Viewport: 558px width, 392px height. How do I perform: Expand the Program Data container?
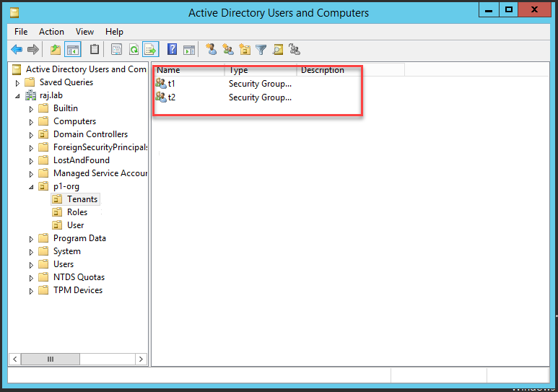(x=31, y=239)
